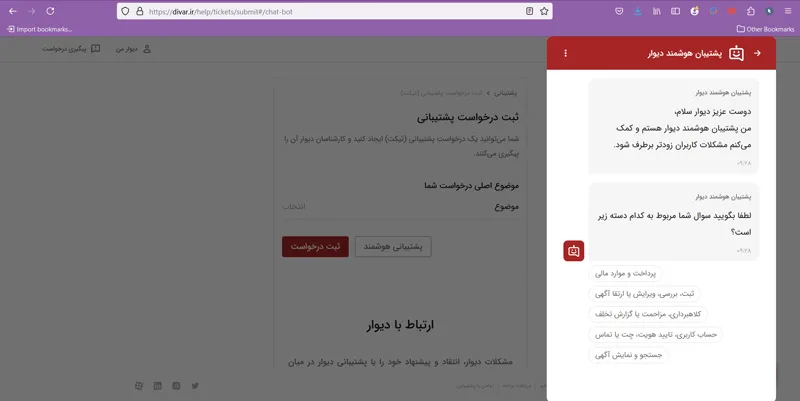Click the 'موضوع اصلی درخواست شما' label
This screenshot has width=800, height=401.
tap(471, 185)
